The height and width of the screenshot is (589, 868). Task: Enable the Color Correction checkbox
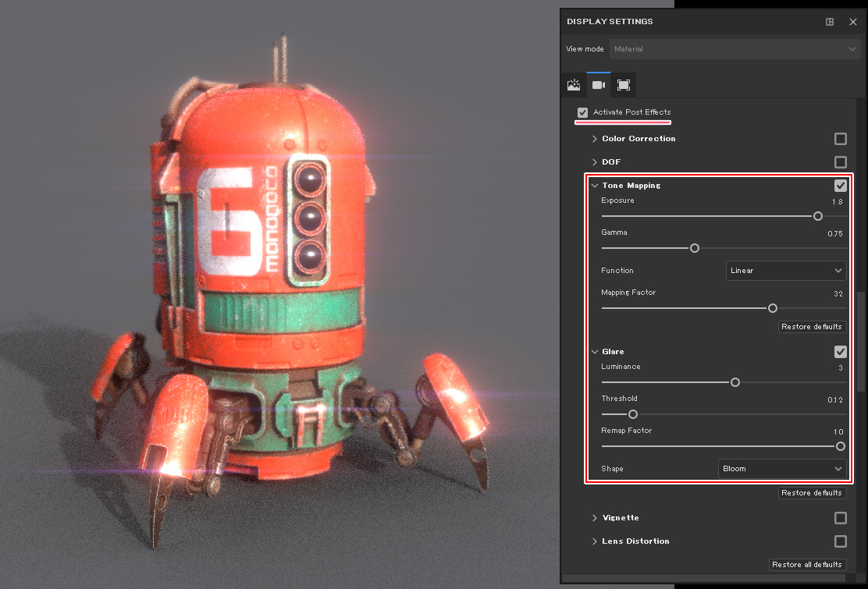pos(841,139)
